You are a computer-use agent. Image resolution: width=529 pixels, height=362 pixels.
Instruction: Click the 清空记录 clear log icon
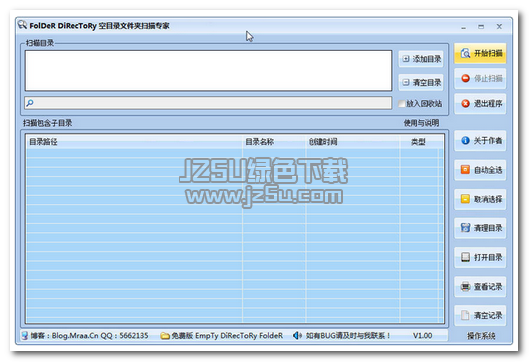(465, 315)
